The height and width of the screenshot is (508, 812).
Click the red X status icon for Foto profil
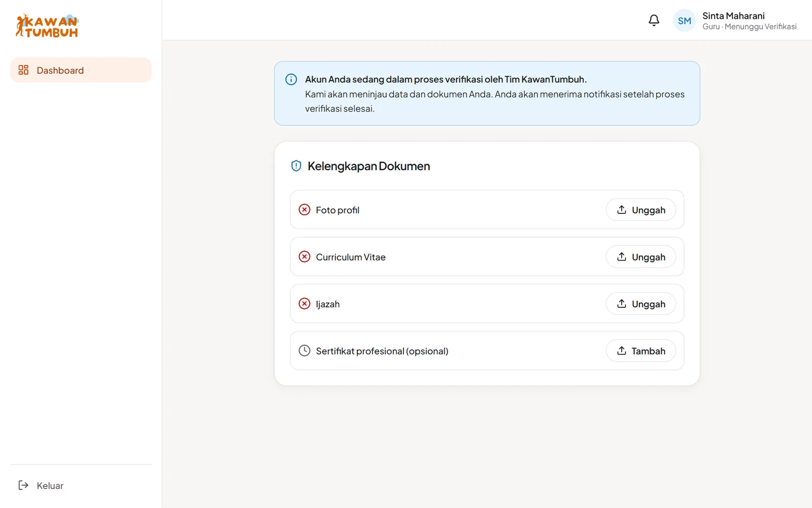pyautogui.click(x=304, y=210)
